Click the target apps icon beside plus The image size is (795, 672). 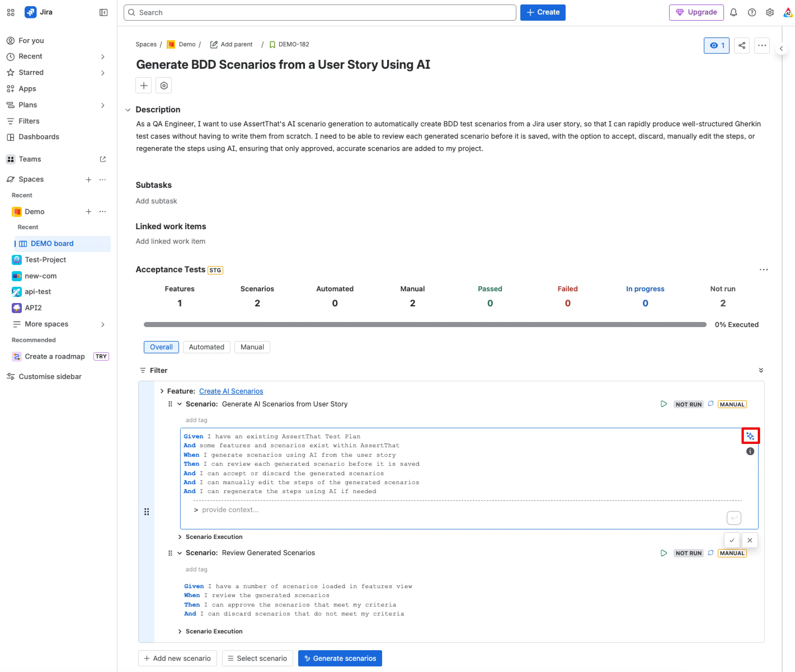[164, 86]
